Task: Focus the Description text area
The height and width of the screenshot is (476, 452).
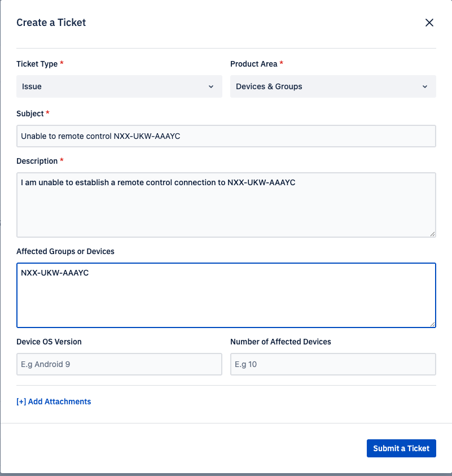Action: click(x=226, y=204)
